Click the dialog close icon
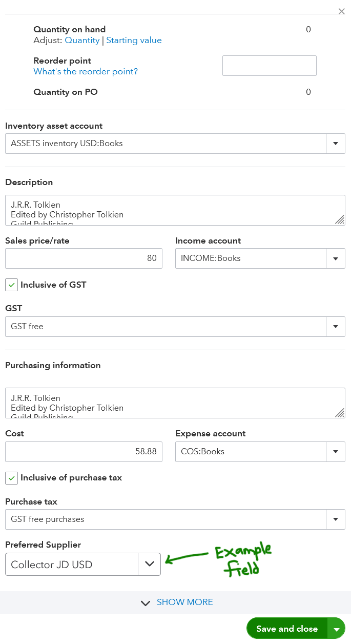The width and height of the screenshot is (351, 644). tap(341, 11)
